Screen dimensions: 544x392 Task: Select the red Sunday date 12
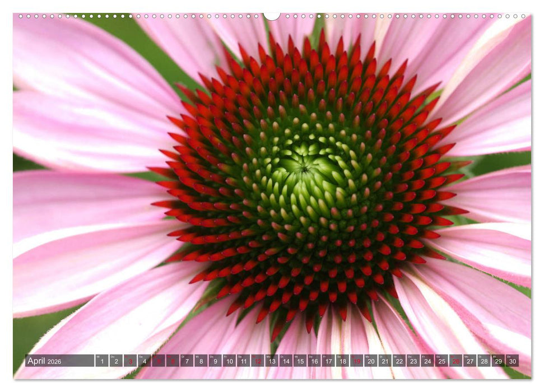[258, 361]
